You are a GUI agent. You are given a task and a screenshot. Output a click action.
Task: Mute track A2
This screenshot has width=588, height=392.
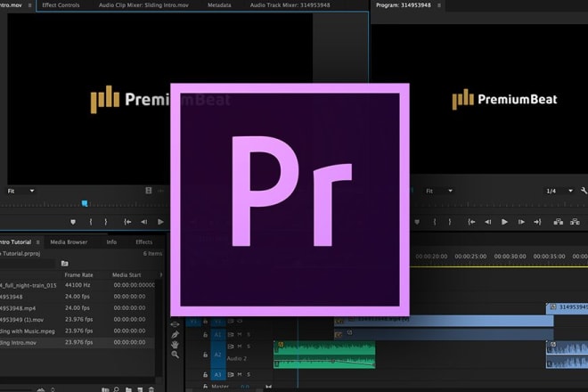pyautogui.click(x=240, y=347)
